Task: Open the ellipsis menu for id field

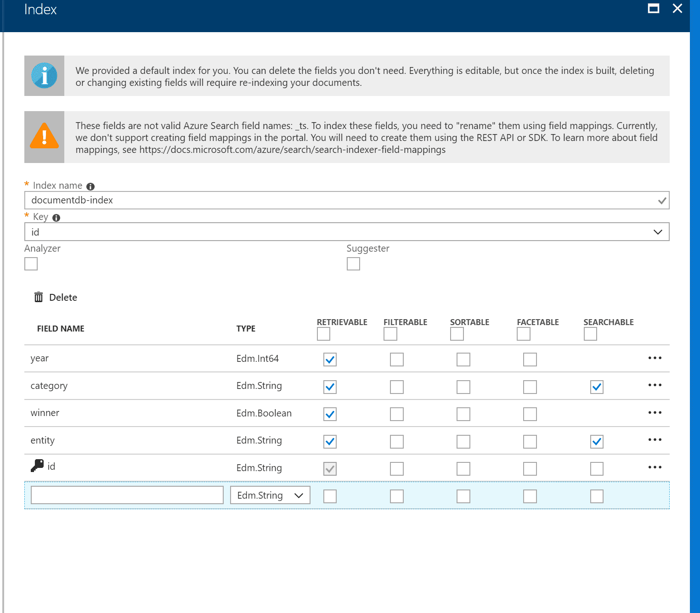Action: 655,467
